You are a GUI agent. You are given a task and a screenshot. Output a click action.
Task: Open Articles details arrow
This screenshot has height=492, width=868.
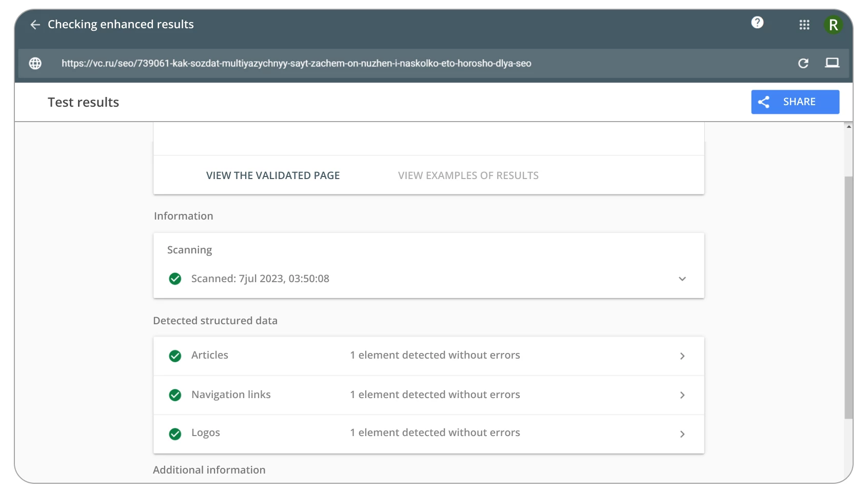(x=682, y=356)
